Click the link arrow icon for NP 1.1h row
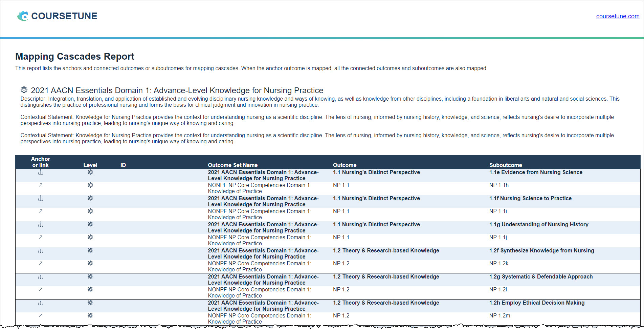Image resolution: width=644 pixels, height=330 pixels. pyautogui.click(x=41, y=185)
